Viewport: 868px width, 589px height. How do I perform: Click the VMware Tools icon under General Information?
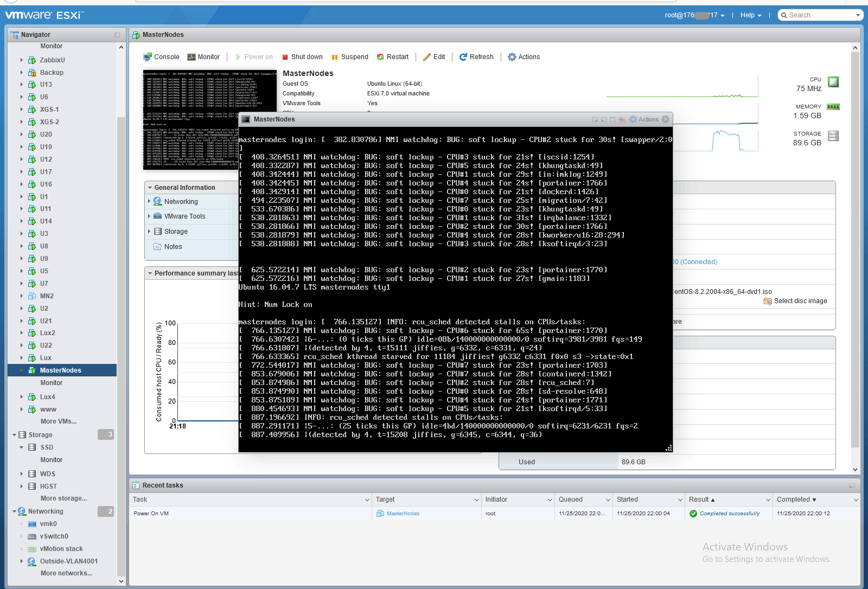click(157, 216)
